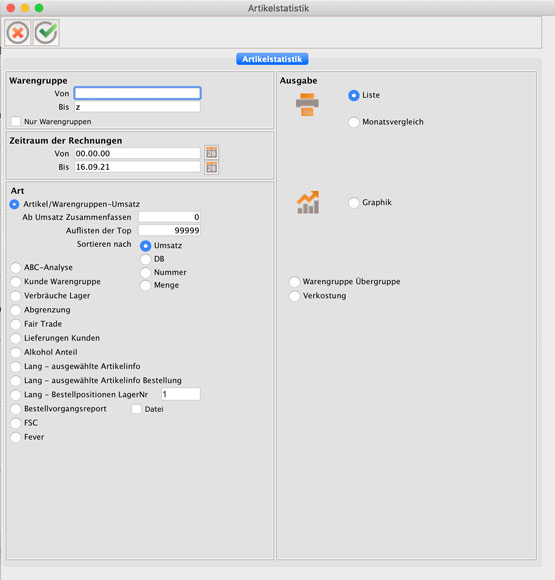The height and width of the screenshot is (580, 555).
Task: Select Lang - Bestellpositionen LagerNr option
Action: tap(16, 395)
